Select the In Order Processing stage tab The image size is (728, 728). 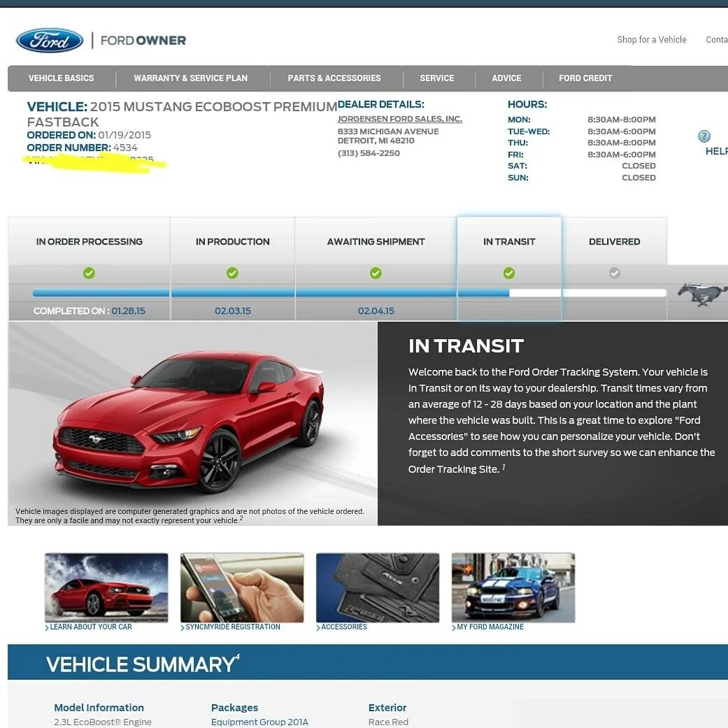[89, 241]
